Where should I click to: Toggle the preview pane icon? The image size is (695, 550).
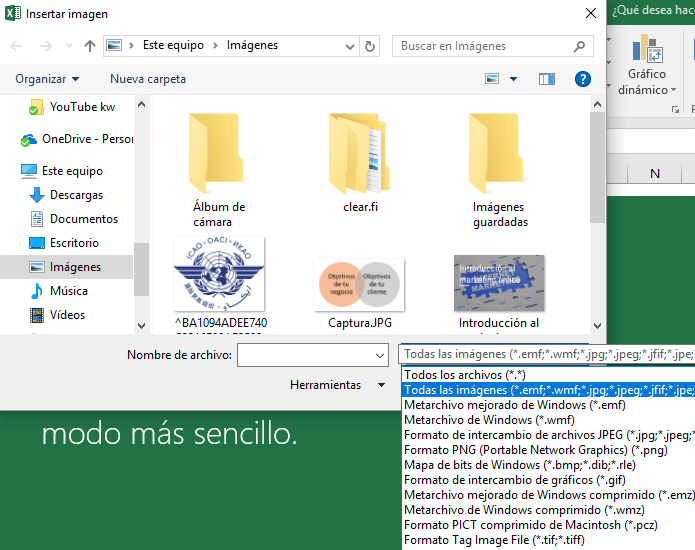coord(547,79)
